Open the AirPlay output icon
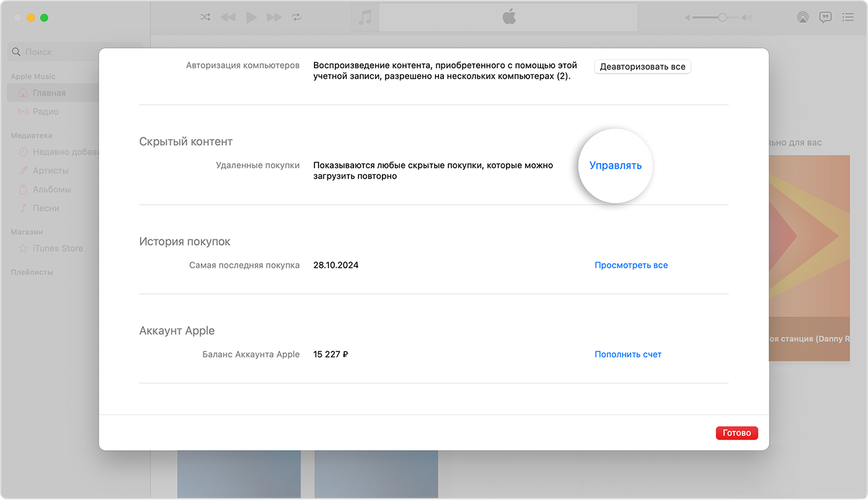 click(x=803, y=17)
